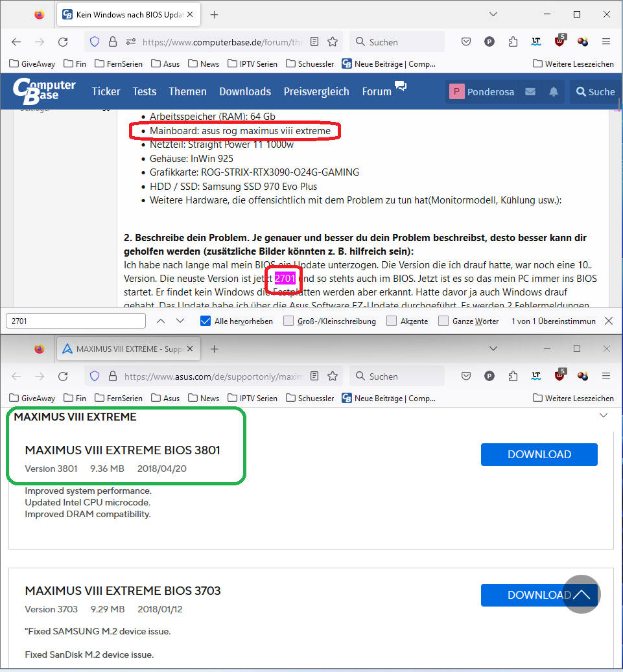Image resolution: width=623 pixels, height=672 pixels.
Task: Open extensions puzzle icon in ASUS window
Action: (x=513, y=376)
